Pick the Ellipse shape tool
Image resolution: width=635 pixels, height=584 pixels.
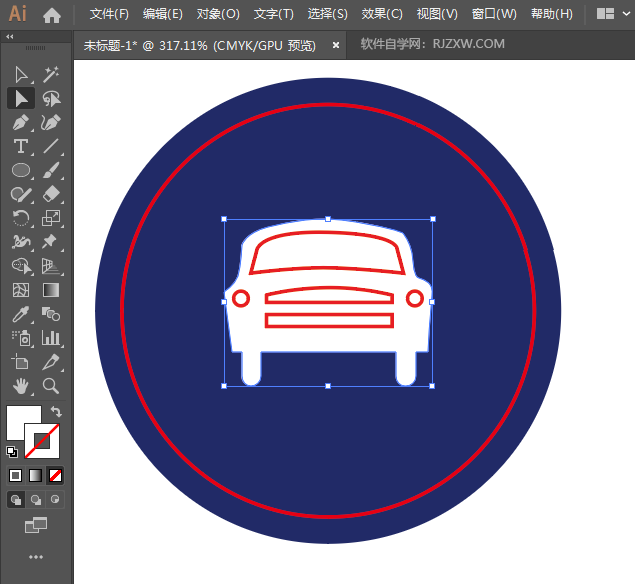(x=21, y=170)
